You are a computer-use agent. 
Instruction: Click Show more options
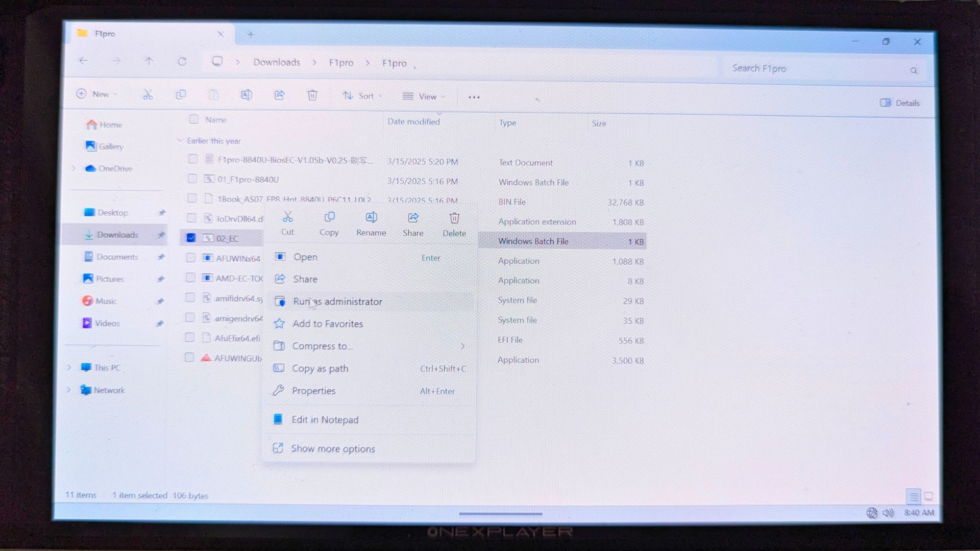(333, 448)
